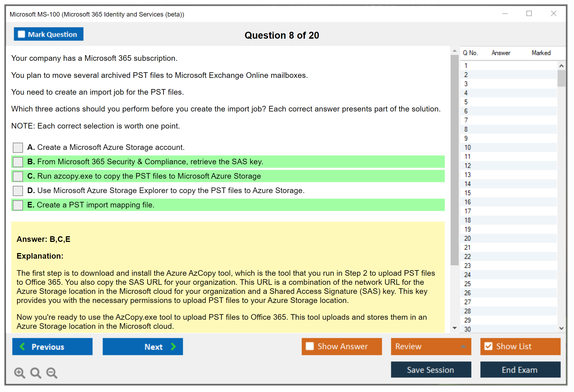This screenshot has height=392, width=574.
Task: Select question 12 in the list
Action: 467,166
